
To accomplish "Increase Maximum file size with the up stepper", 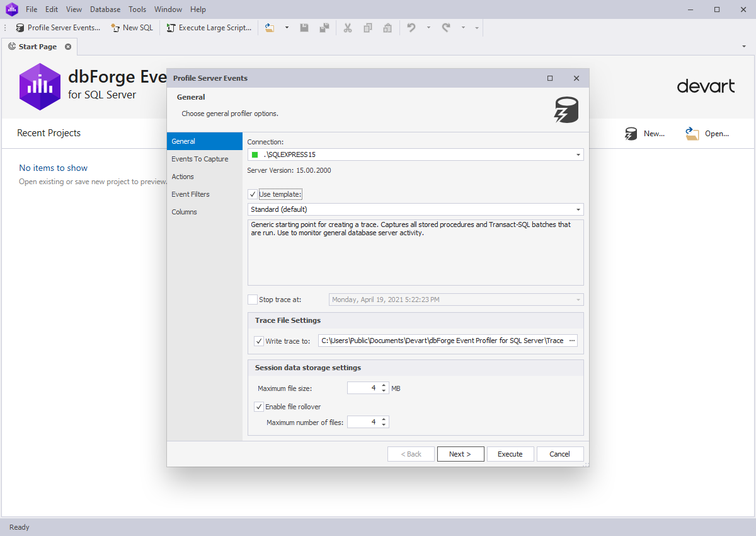I will 384,385.
